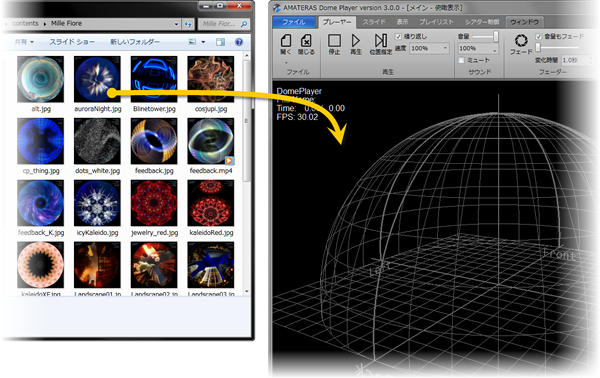Click the seek position (位置指定) icon
This screenshot has height=378, width=600.
(380, 41)
